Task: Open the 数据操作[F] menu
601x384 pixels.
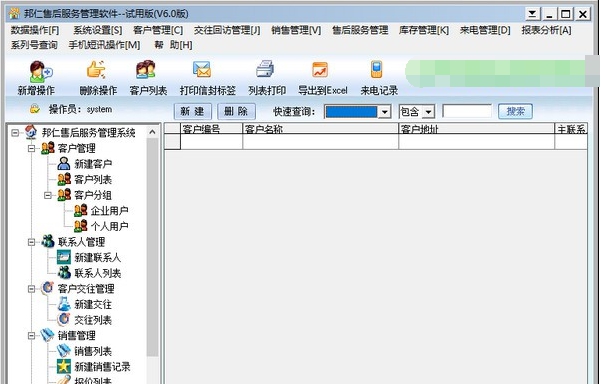Action: click(x=35, y=30)
